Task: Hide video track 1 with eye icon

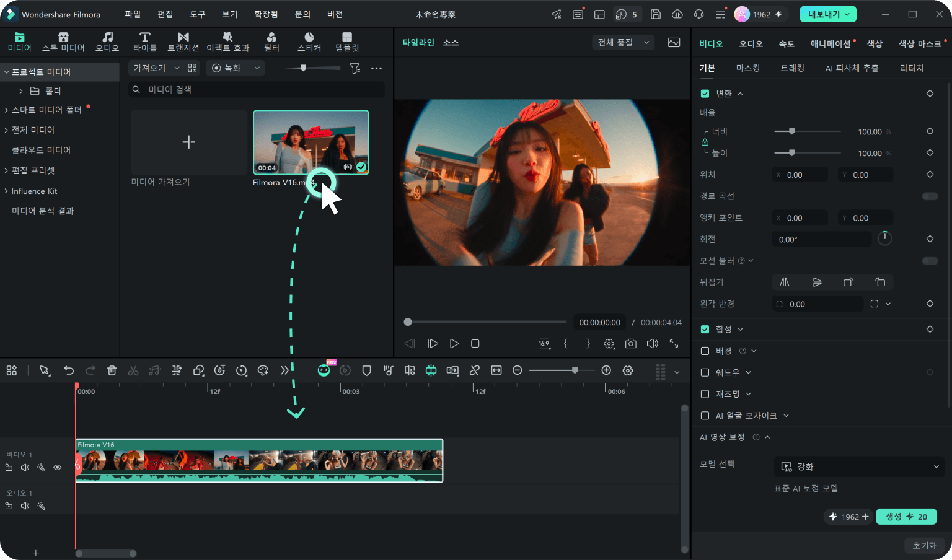Action: (x=58, y=468)
